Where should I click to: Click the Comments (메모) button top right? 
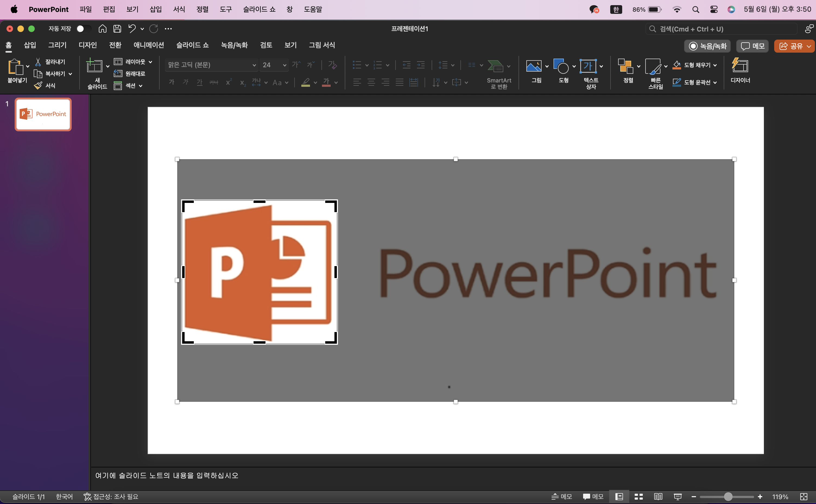[x=752, y=46]
